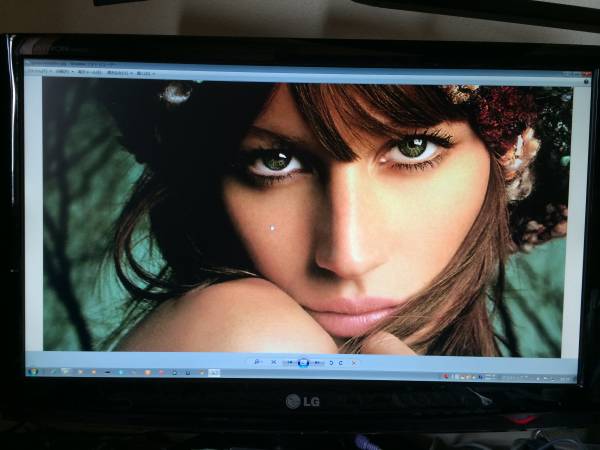Open the File dropdown menu in toolbar
The height and width of the screenshot is (450, 600).
(x=37, y=73)
